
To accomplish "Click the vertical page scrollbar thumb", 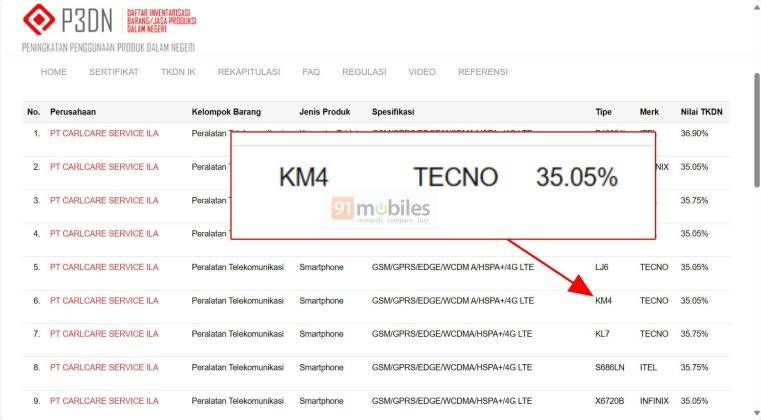I will click(757, 130).
